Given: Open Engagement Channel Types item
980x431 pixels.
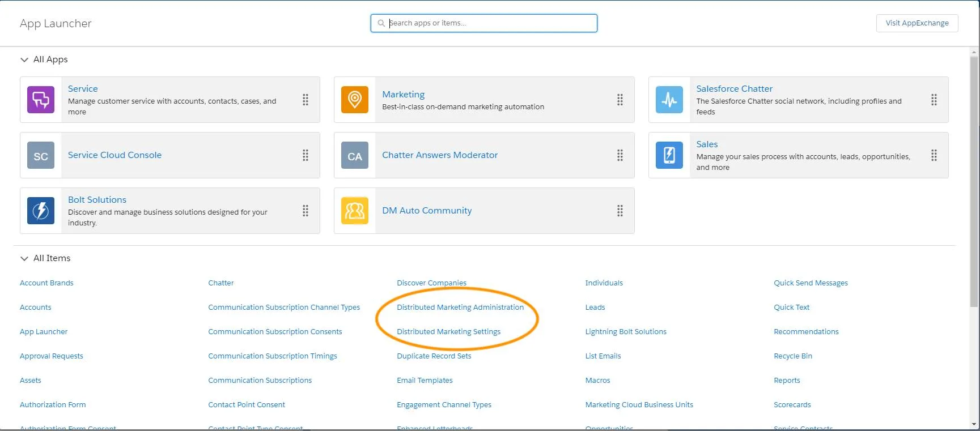Looking at the screenshot, I should (444, 405).
